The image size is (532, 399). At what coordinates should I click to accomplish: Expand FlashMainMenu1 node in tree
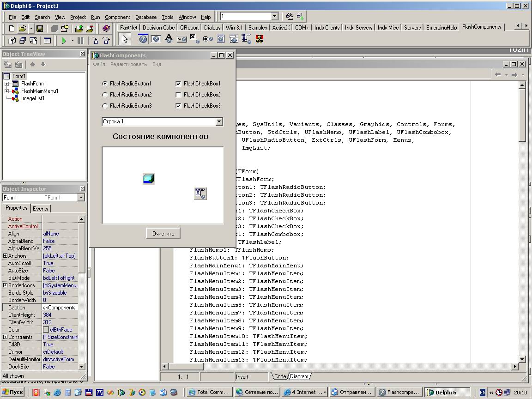coord(6,91)
